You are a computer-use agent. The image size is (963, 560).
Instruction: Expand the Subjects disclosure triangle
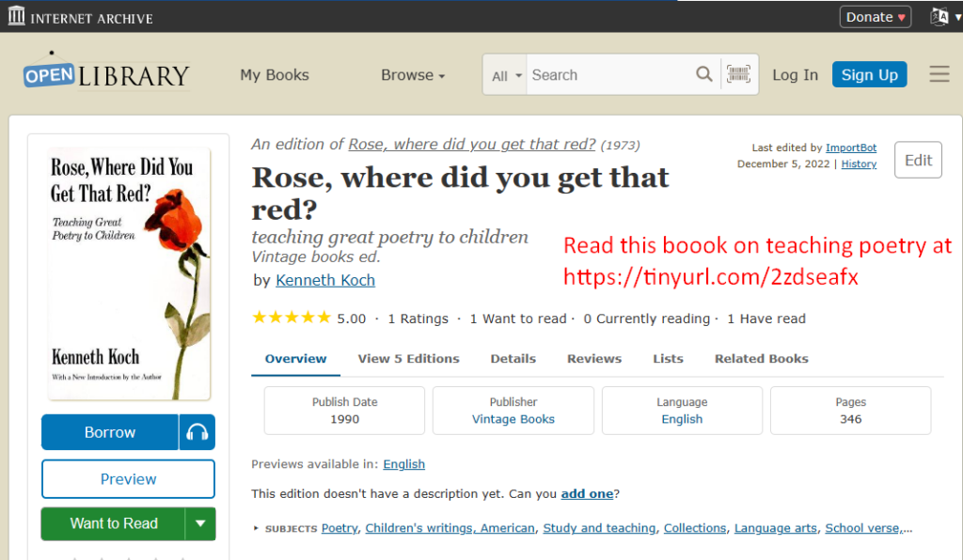256,528
